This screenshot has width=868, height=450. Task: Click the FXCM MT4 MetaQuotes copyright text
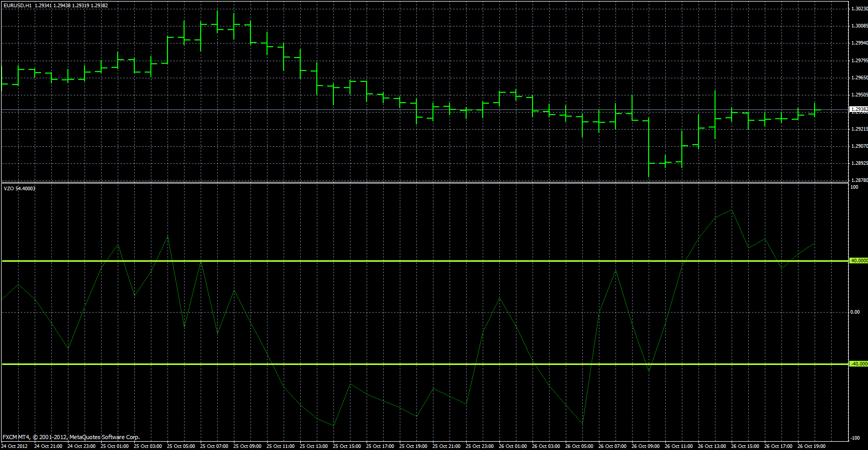(x=71, y=437)
